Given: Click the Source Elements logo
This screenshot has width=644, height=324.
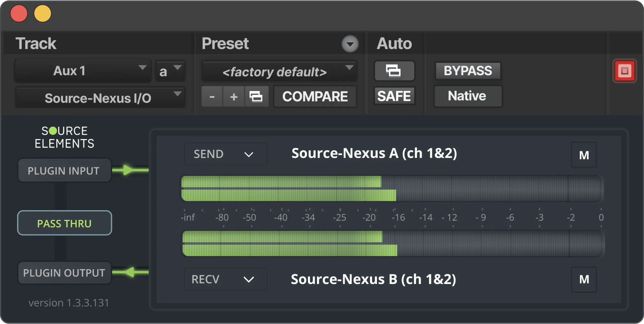Looking at the screenshot, I should 64,137.
